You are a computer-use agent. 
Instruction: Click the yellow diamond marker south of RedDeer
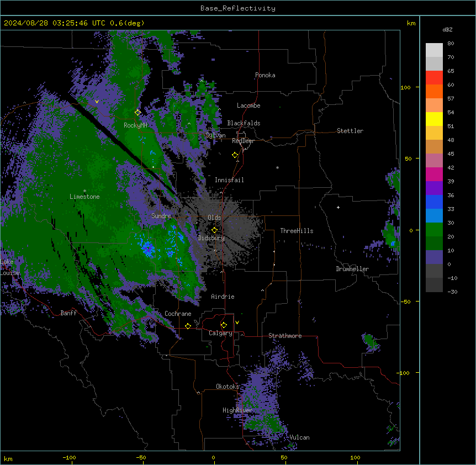(x=235, y=155)
